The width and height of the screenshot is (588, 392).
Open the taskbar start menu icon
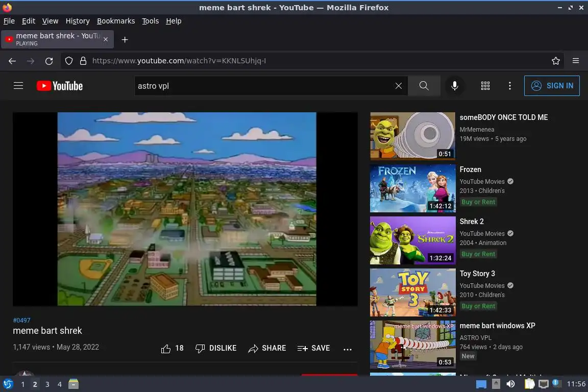pos(8,384)
